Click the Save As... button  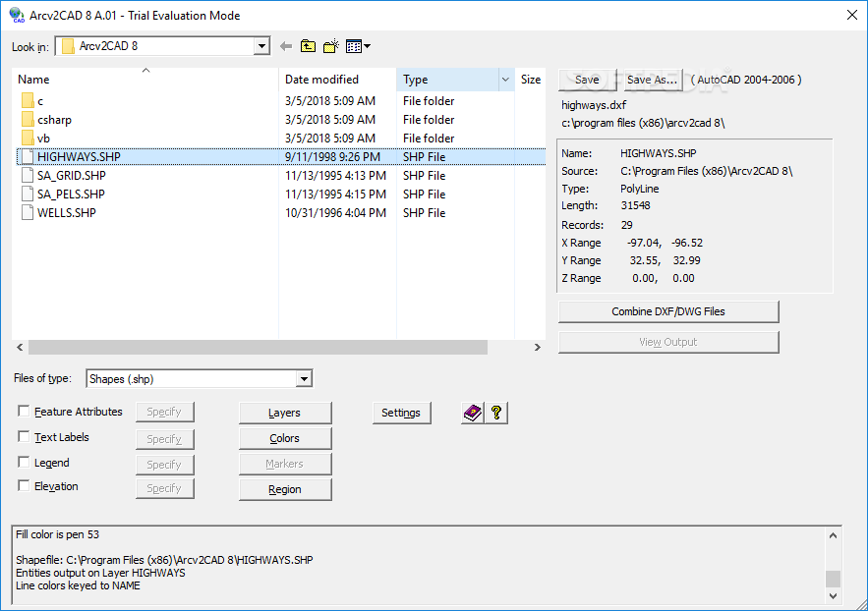click(x=652, y=81)
